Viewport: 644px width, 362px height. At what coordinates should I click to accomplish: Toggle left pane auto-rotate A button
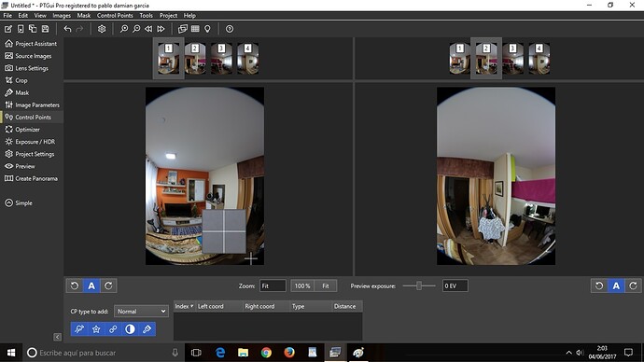click(x=91, y=285)
